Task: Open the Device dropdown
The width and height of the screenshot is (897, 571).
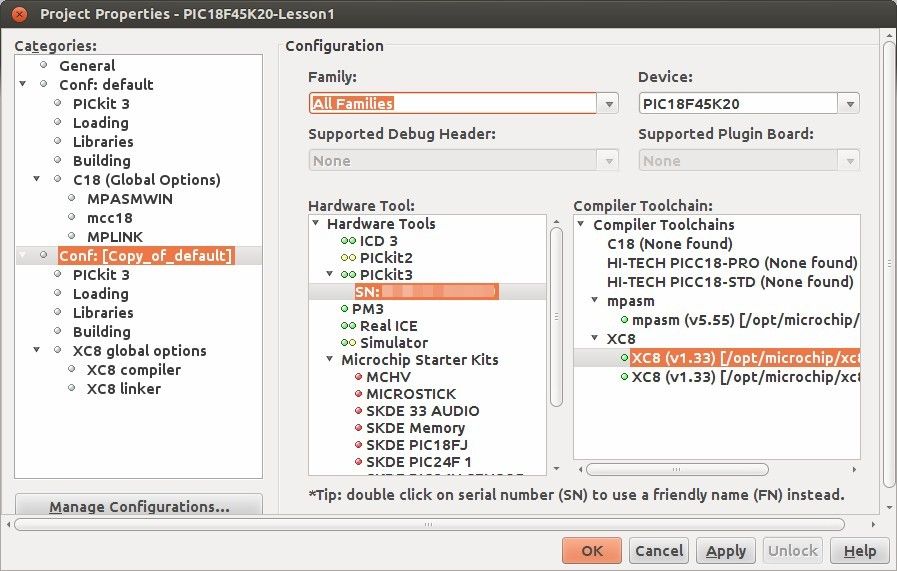Action: pos(850,104)
